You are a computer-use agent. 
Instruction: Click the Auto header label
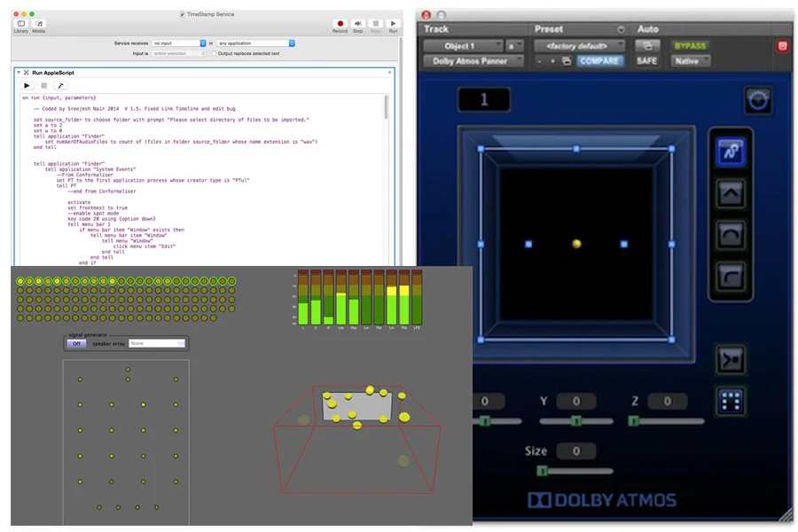[648, 29]
